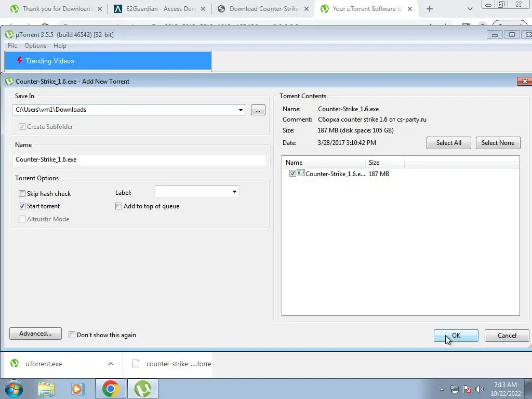The height and width of the screenshot is (399, 532).
Task: Open uTorrent.exe download options chevron
Action: (x=111, y=364)
